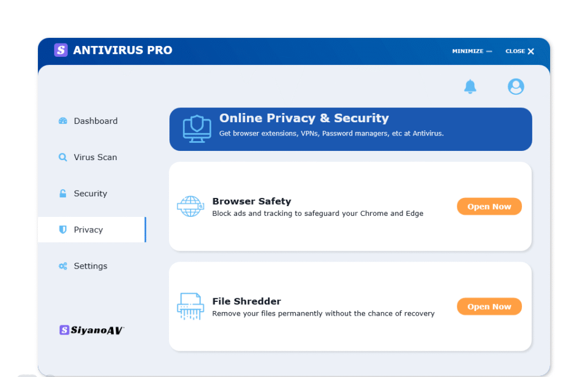Click the Browser Safety globe icon
Image resolution: width=588 pixels, height=377 pixels.
click(x=190, y=206)
